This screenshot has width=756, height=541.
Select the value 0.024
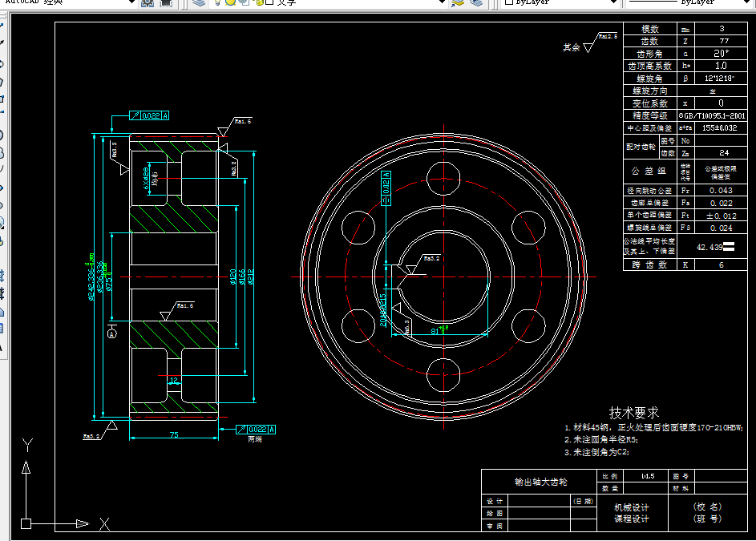click(x=721, y=228)
